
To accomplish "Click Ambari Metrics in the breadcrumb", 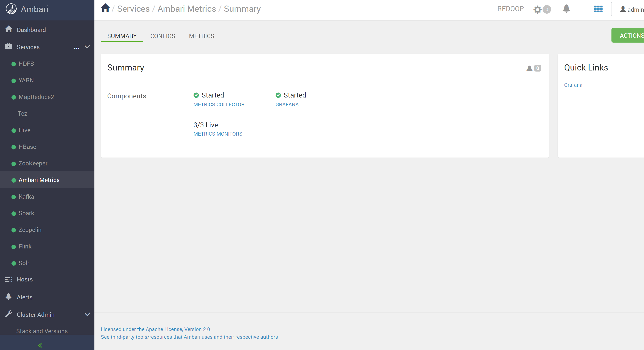I will point(187,9).
